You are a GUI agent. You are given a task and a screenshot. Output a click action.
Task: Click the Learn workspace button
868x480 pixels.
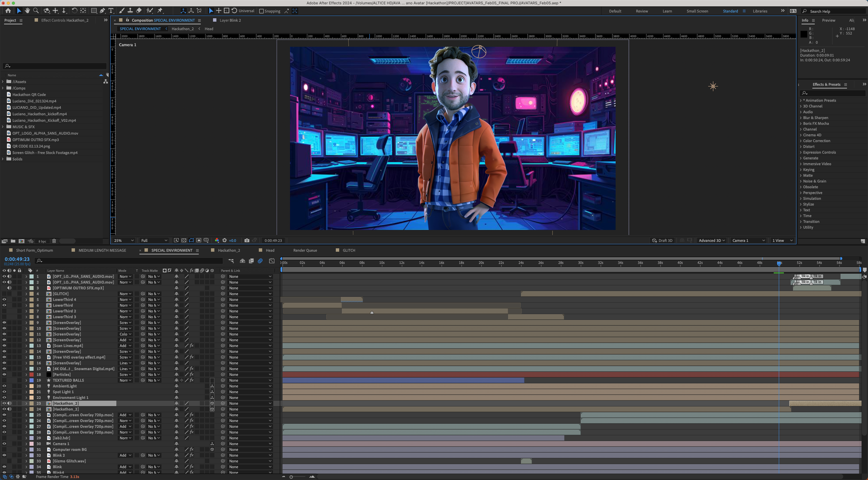667,11
